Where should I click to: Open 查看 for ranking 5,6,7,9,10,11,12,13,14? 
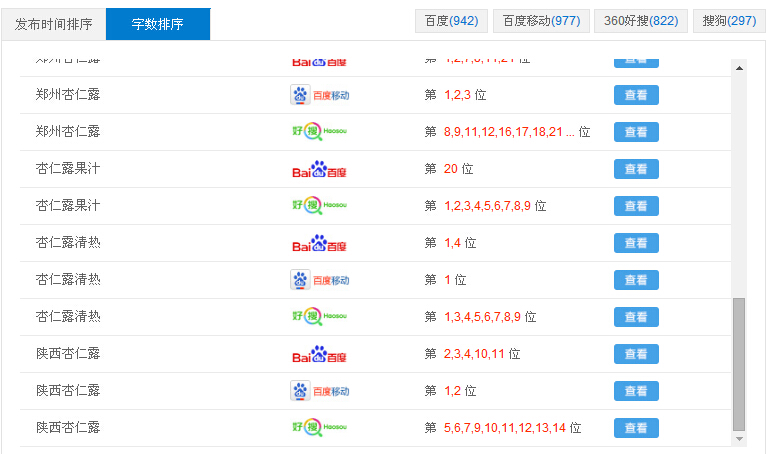coord(636,428)
